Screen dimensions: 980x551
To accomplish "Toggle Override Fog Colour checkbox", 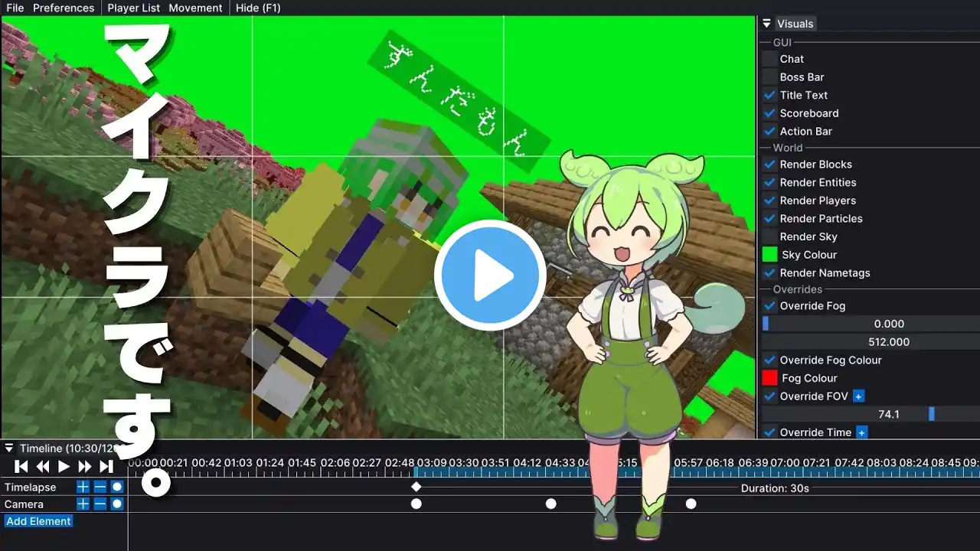I will point(770,360).
